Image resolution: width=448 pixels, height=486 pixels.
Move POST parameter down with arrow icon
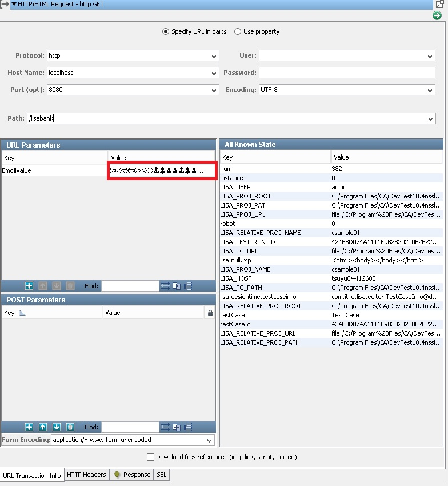tap(57, 427)
